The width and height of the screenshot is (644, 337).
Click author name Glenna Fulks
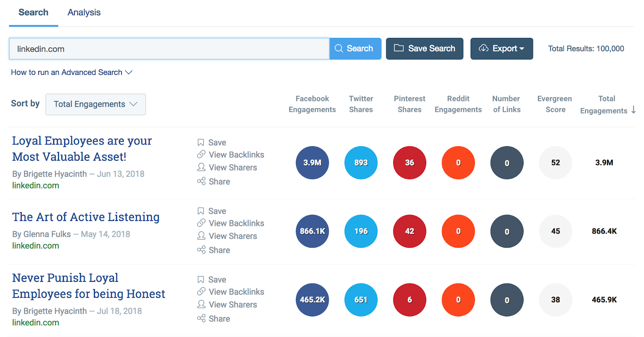tap(47, 234)
